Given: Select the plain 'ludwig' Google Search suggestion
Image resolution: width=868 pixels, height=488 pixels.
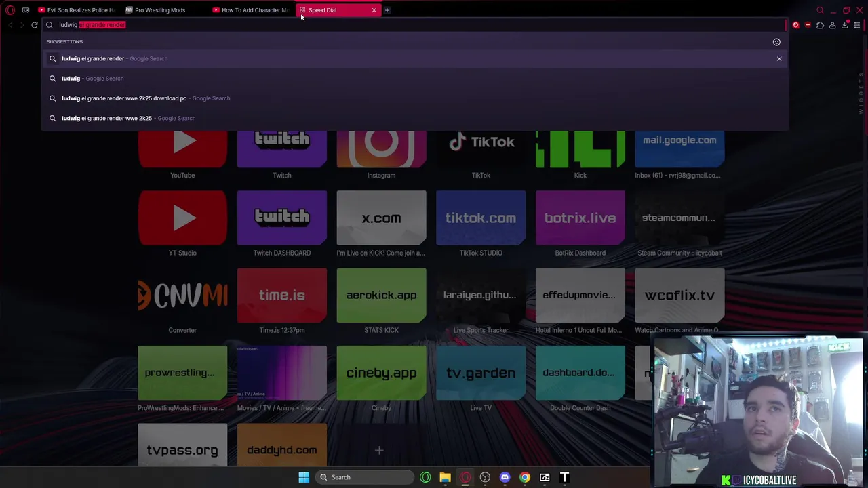Looking at the screenshot, I should click(x=414, y=78).
